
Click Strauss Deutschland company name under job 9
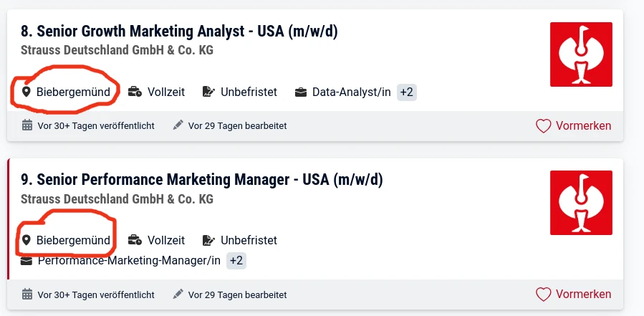click(117, 199)
